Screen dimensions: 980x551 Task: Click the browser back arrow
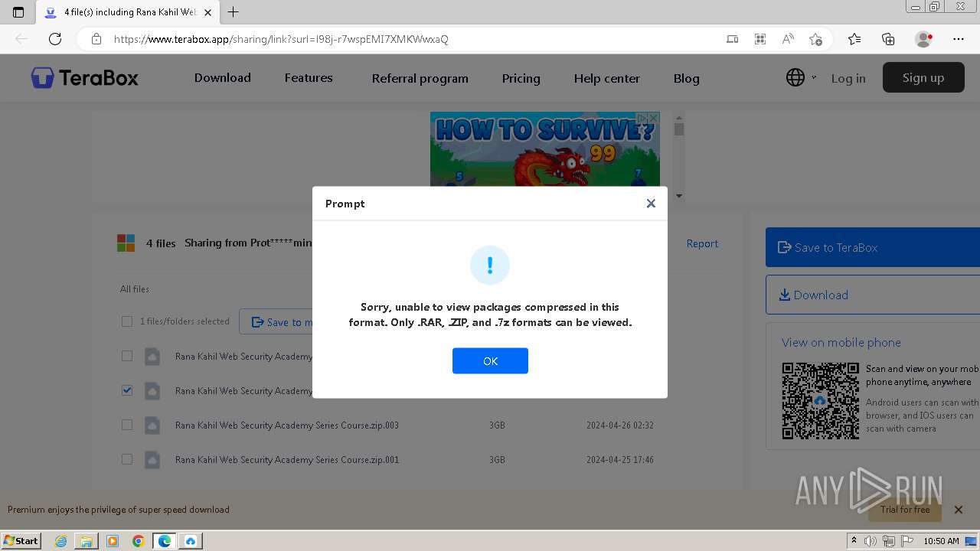pyautogui.click(x=21, y=39)
